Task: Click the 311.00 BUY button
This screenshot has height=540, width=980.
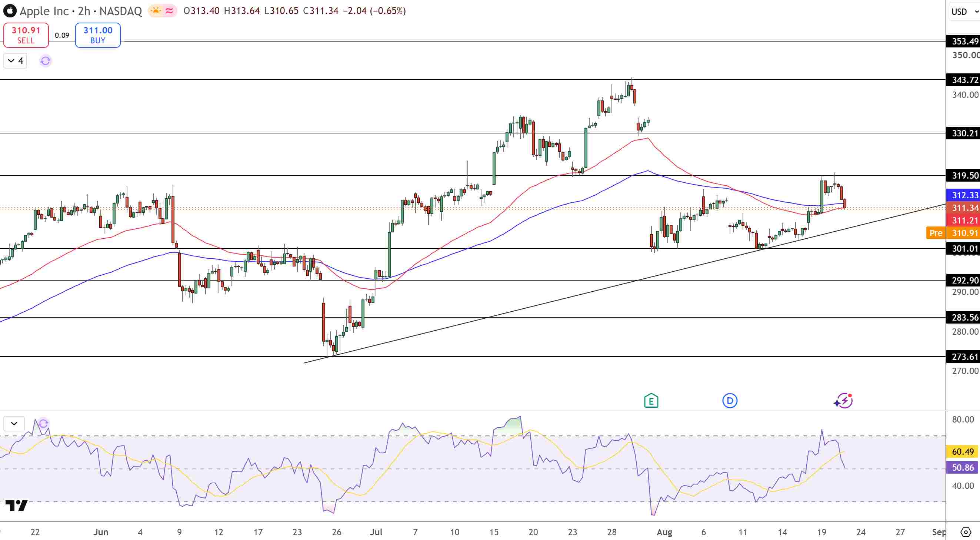Action: (98, 35)
